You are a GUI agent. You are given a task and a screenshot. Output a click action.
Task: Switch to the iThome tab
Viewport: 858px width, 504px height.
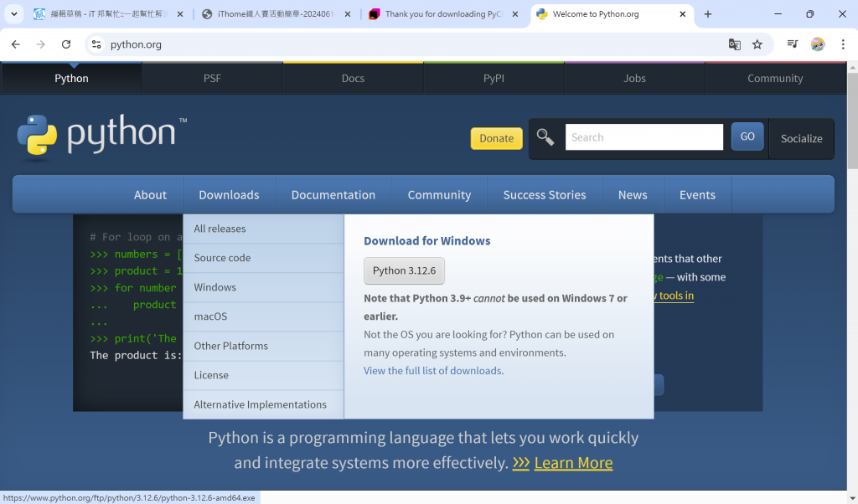[275, 14]
